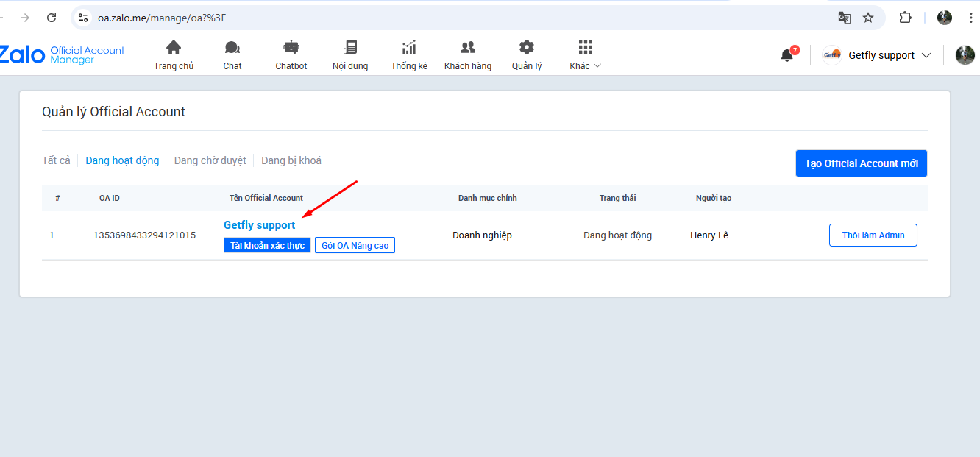Screen dimensions: 980x457
Task: Click the browser address bar URL
Action: point(162,18)
